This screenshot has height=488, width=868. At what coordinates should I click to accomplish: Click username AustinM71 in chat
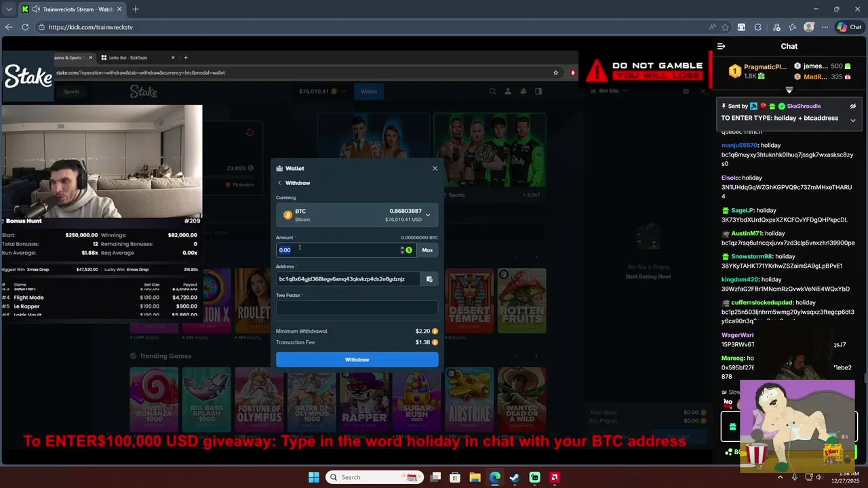747,233
